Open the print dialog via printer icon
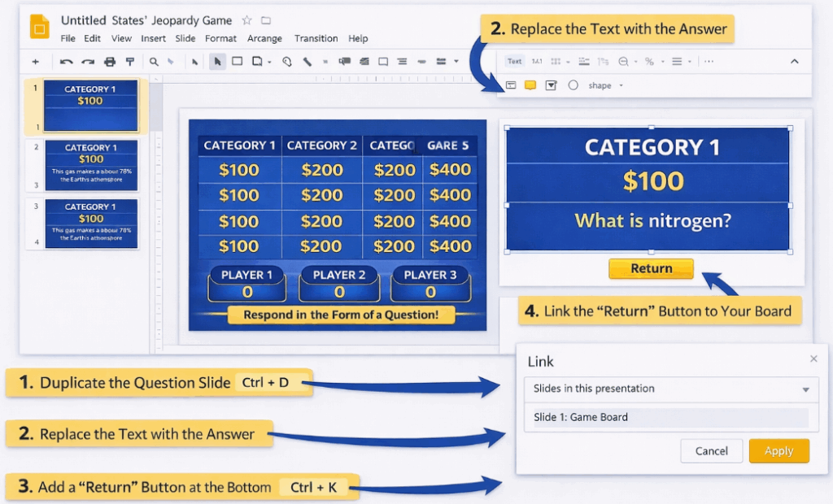833x504 pixels. [108, 61]
